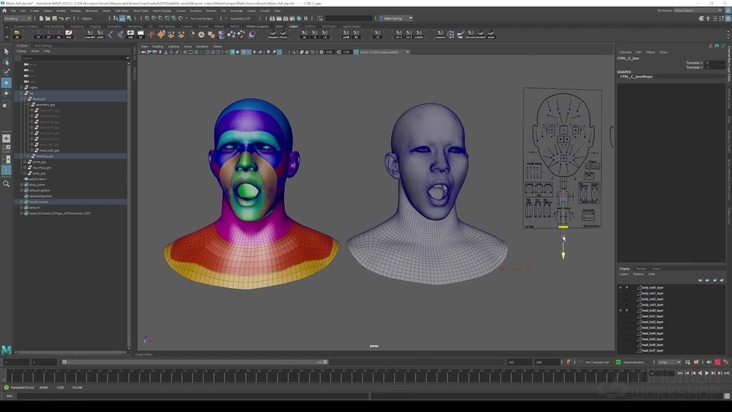Open the Modeling menu set dropdown

(18, 19)
